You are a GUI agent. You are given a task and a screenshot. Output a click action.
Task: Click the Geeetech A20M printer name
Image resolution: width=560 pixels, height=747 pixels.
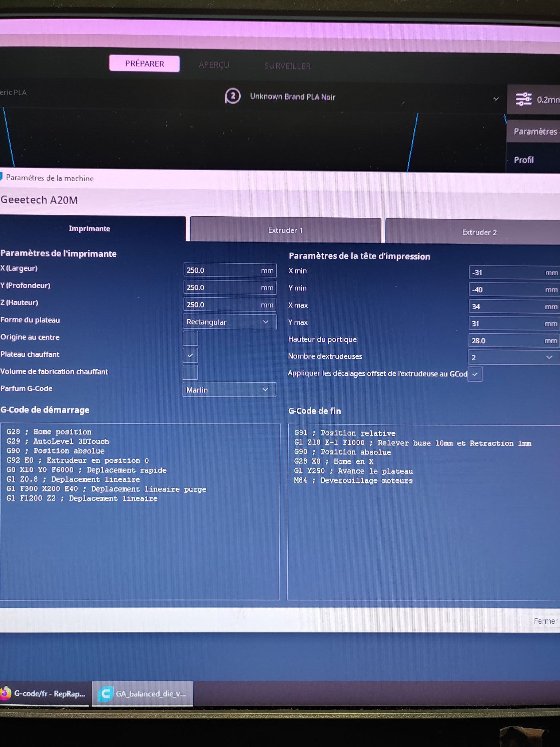coord(39,200)
